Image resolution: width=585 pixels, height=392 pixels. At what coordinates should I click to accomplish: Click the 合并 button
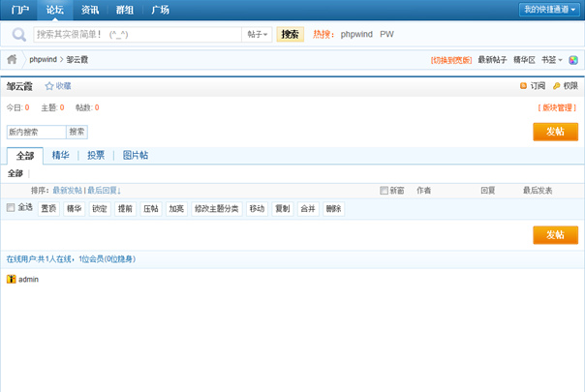(x=308, y=209)
